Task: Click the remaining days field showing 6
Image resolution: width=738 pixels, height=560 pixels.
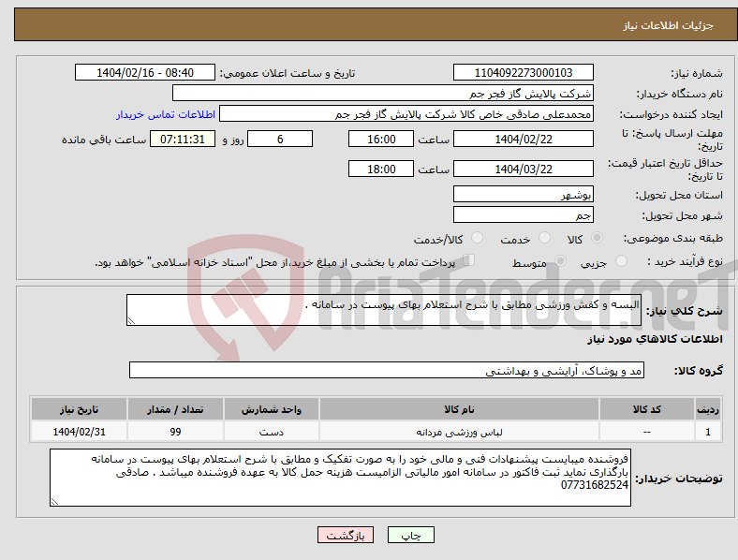Action: (x=280, y=140)
